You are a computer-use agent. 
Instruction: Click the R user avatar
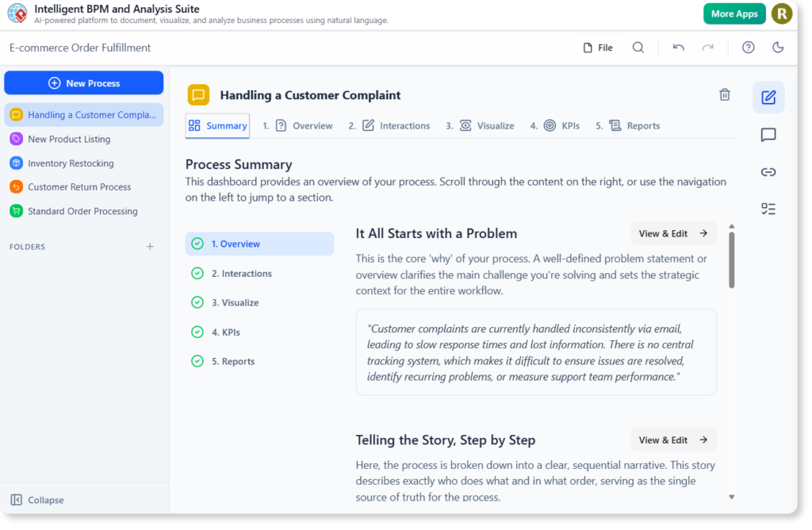[x=782, y=13]
